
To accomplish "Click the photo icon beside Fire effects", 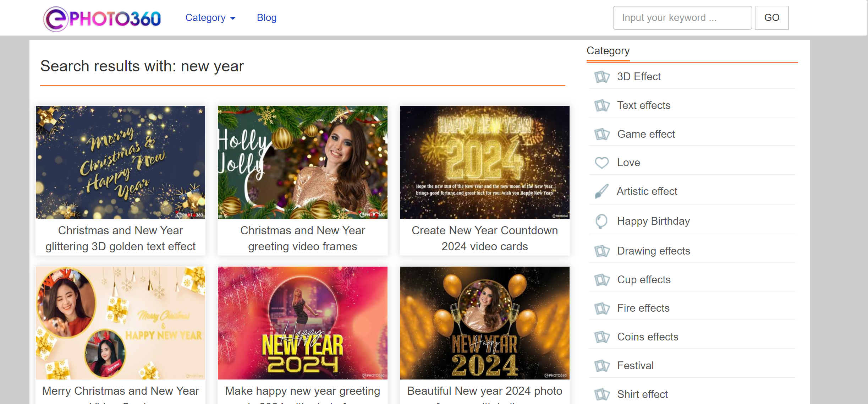I will coord(602,308).
